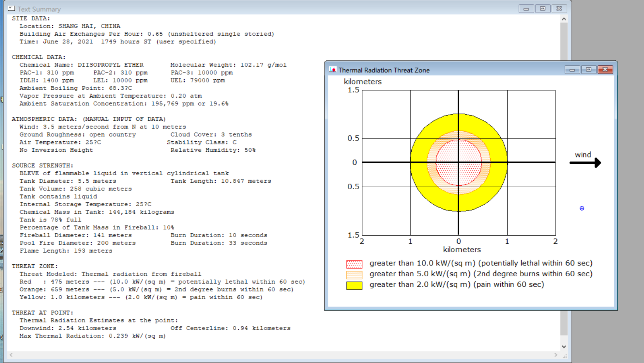Click the 'Ambient Boiling Point' line
This screenshot has width=644, height=363.
coord(76,88)
